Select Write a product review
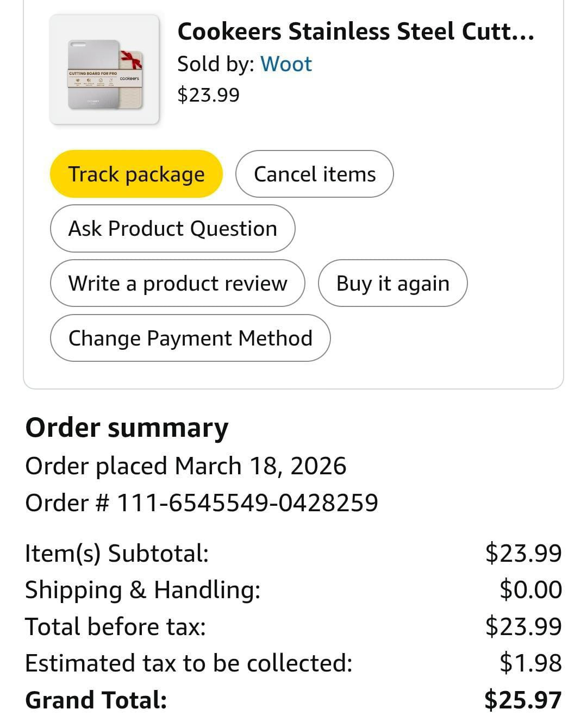Image resolution: width=587 pixels, height=728 pixels. [177, 284]
